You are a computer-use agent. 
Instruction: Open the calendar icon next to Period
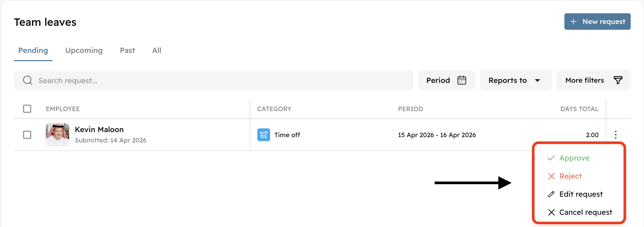[x=462, y=80]
